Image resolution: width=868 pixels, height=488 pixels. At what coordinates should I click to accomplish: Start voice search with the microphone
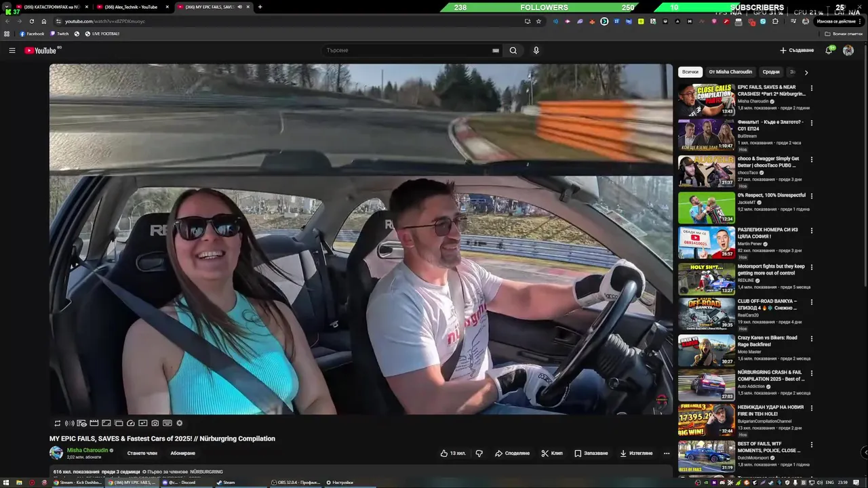pos(536,50)
